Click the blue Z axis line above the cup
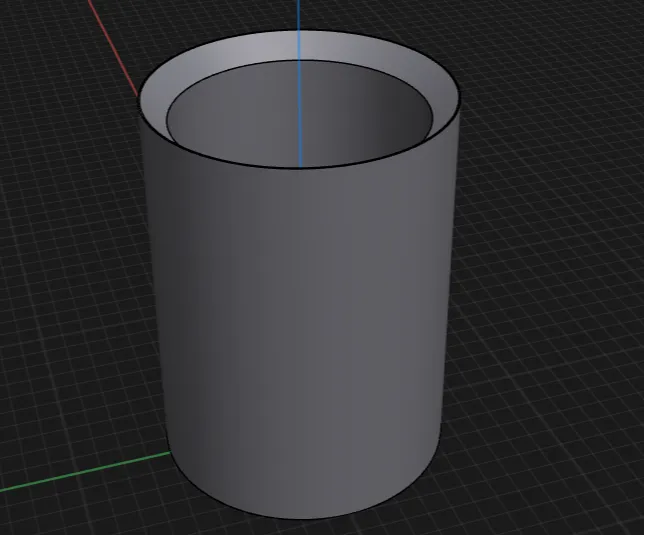 [x=299, y=14]
